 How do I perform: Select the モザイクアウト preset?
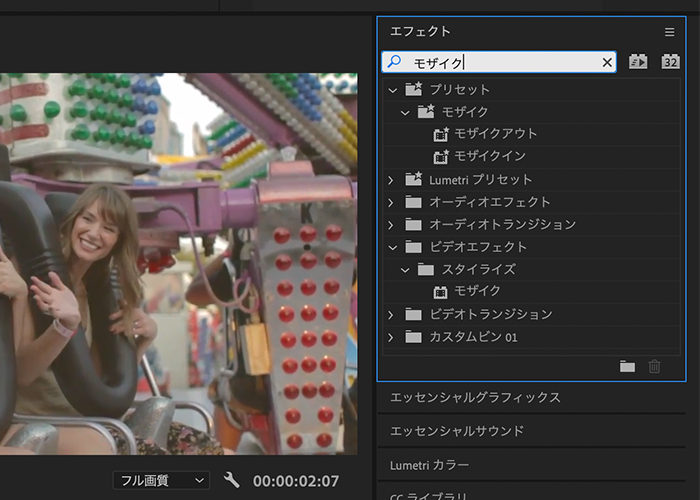pos(495,134)
